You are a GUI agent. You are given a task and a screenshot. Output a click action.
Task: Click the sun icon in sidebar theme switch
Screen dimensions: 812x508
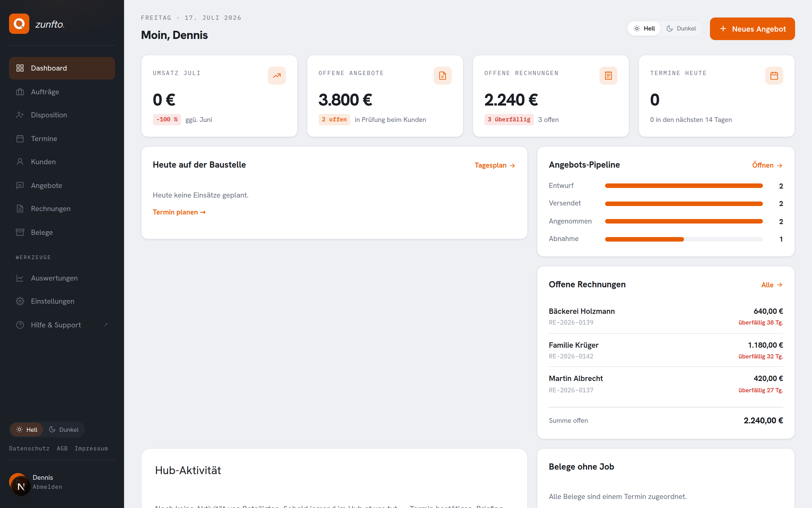pos(19,429)
